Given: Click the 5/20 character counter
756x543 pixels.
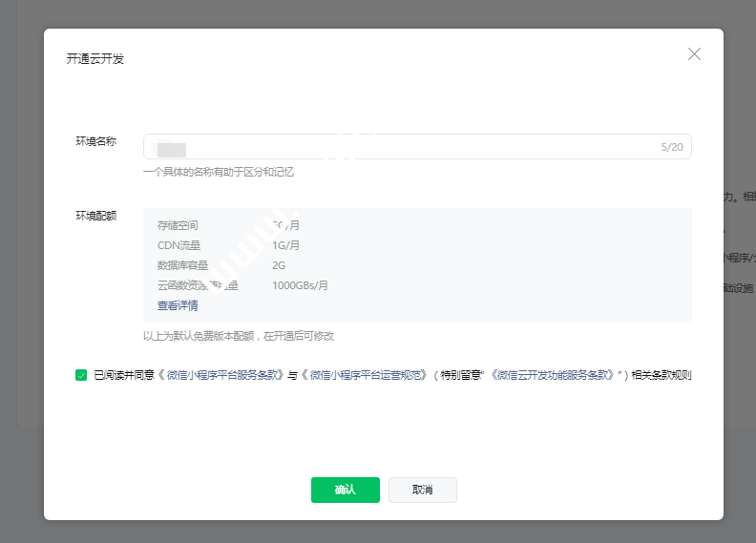Looking at the screenshot, I should tap(672, 147).
